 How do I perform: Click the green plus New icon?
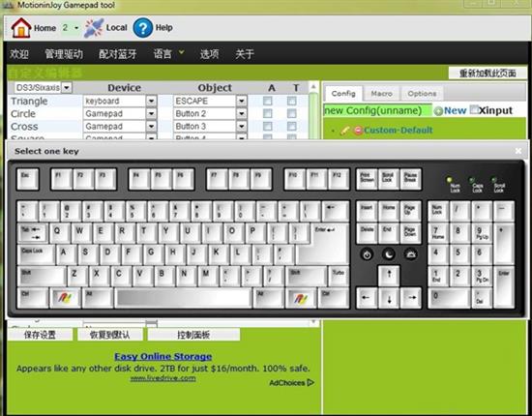pos(438,111)
